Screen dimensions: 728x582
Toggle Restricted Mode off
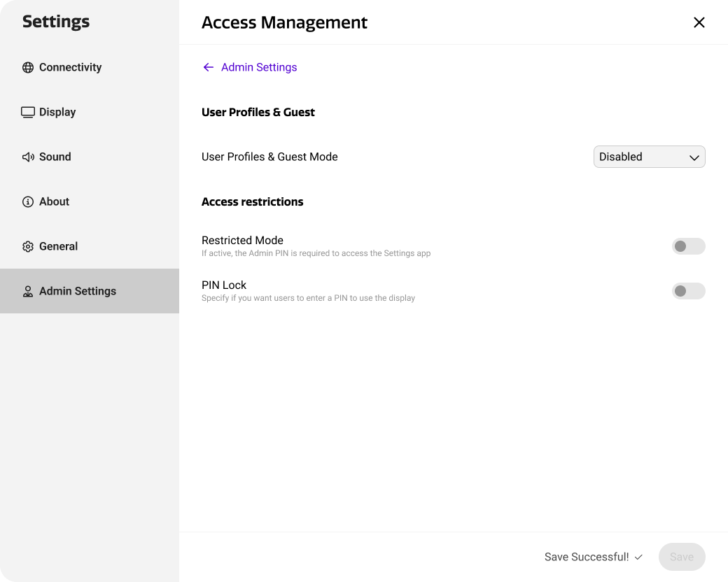click(x=688, y=246)
